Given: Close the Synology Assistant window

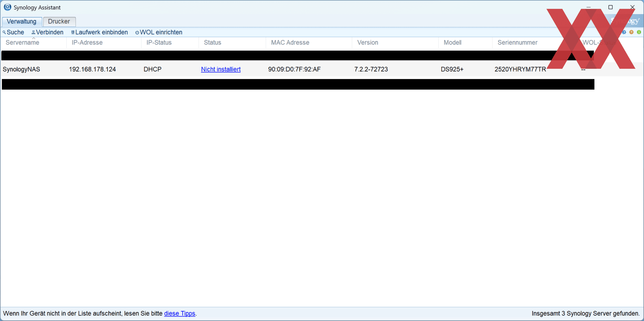Looking at the screenshot, I should [632, 7].
